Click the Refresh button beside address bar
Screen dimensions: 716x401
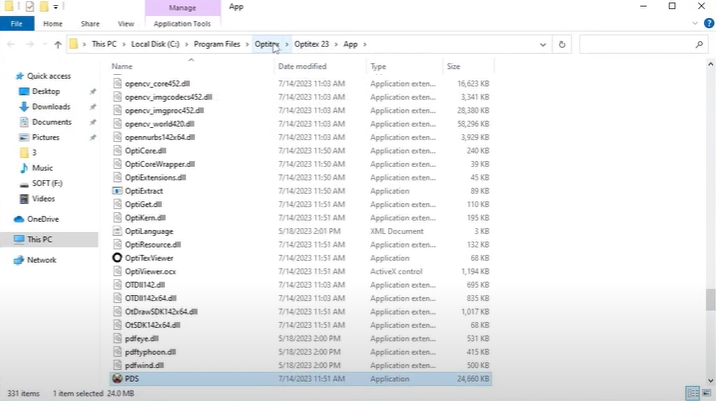pyautogui.click(x=563, y=45)
